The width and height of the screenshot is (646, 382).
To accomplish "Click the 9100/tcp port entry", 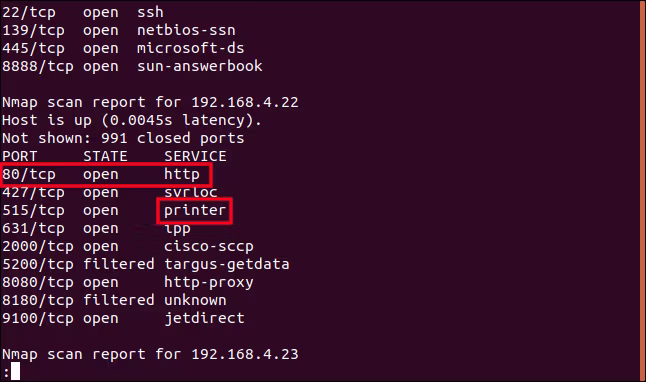I will [38, 319].
